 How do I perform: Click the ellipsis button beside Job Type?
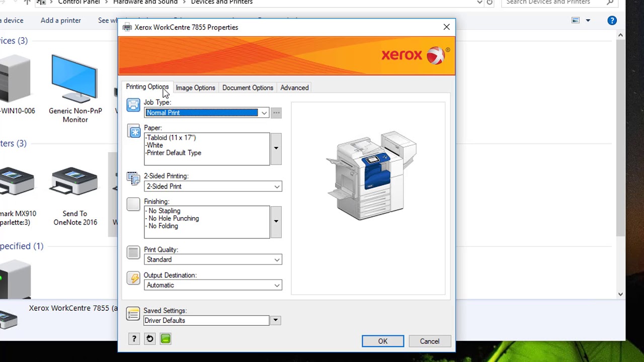click(276, 113)
